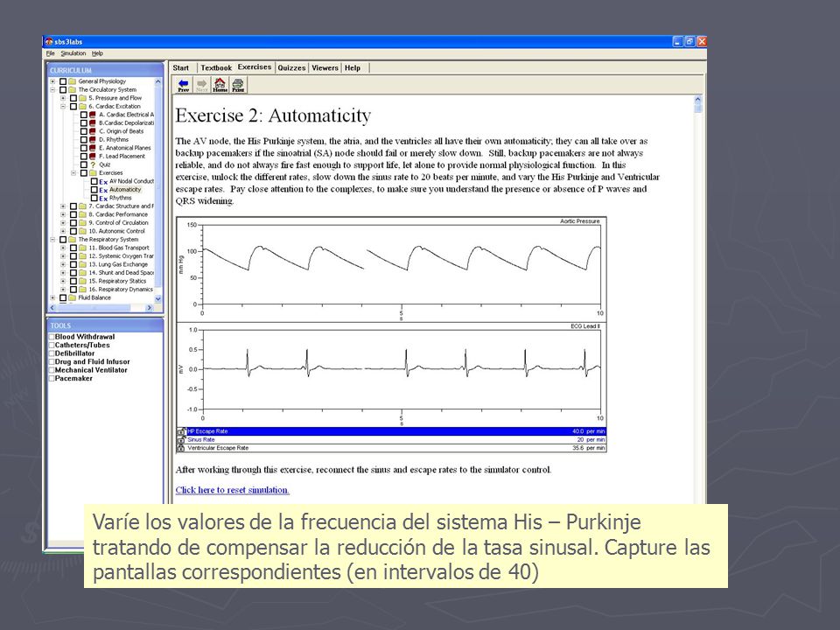This screenshot has height=630, width=840.
Task: Print the page with the Print icon
Action: click(238, 85)
